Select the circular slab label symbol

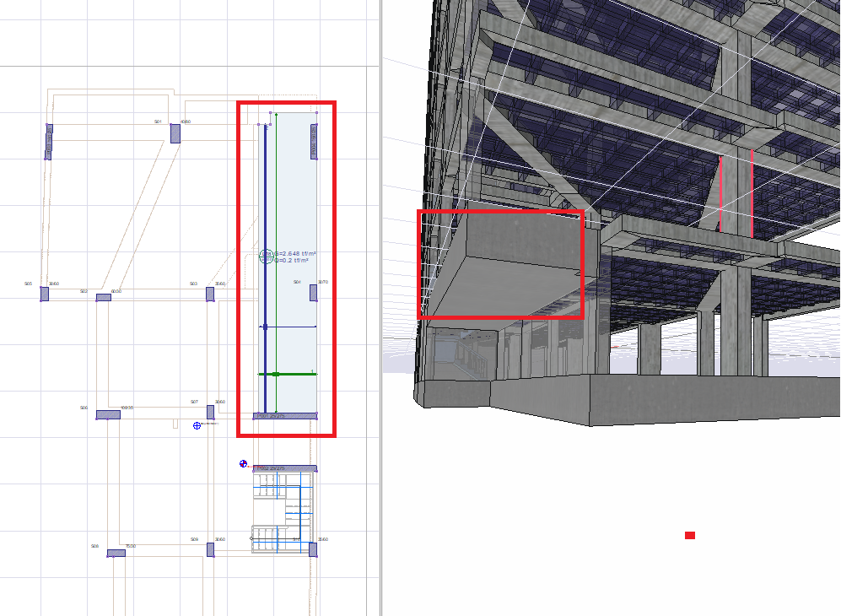(267, 257)
